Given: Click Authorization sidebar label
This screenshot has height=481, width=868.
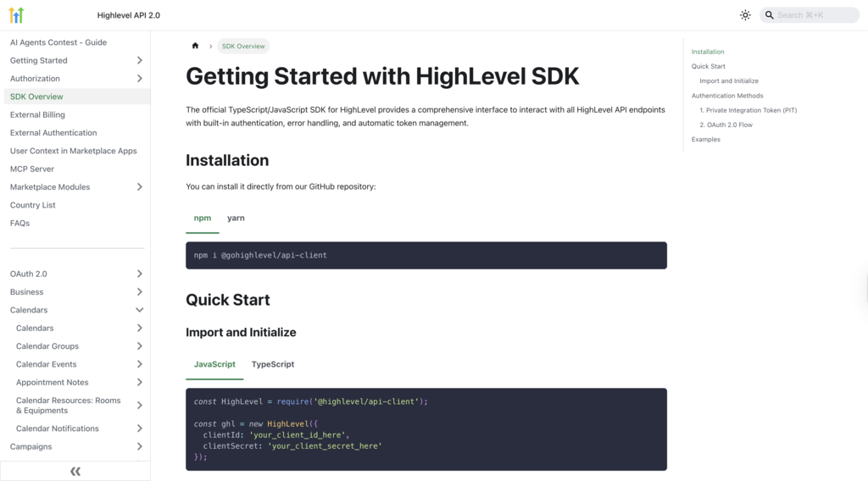Looking at the screenshot, I should tap(35, 79).
